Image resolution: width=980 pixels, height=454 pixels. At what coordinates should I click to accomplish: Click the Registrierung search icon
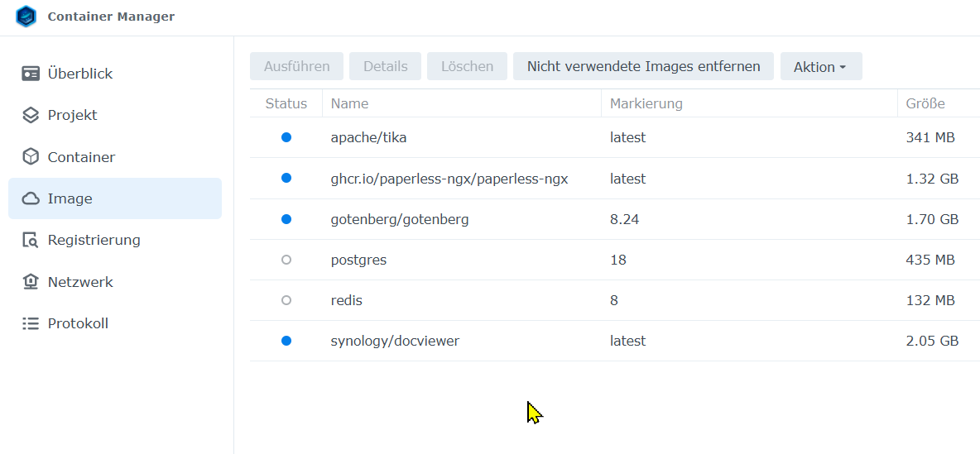pos(31,241)
